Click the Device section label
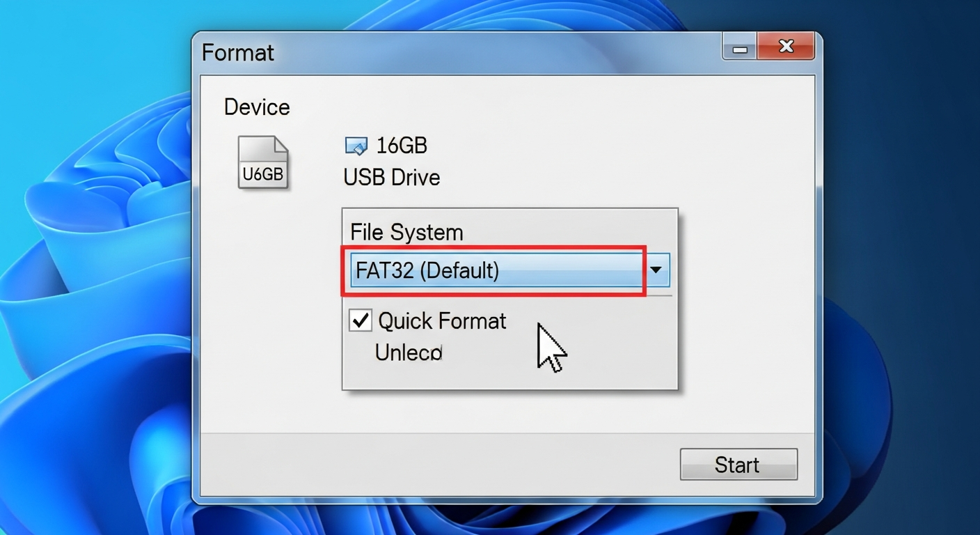 tap(256, 107)
